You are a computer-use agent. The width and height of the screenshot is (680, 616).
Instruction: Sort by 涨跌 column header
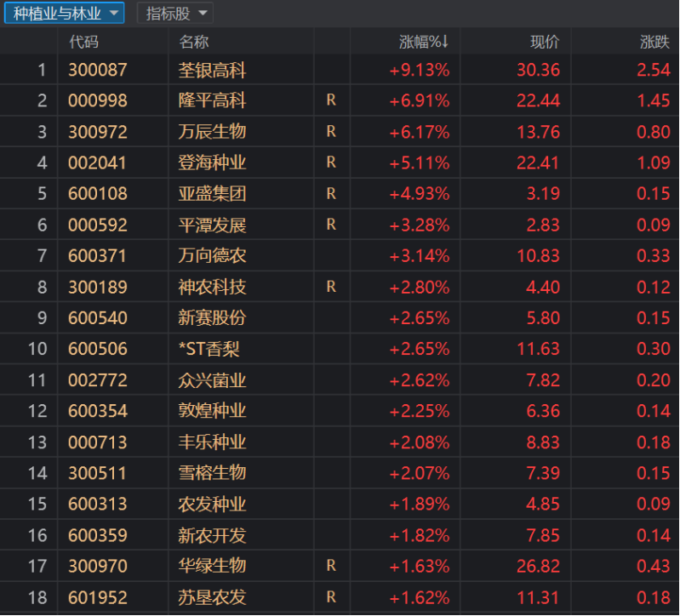pyautogui.click(x=654, y=41)
